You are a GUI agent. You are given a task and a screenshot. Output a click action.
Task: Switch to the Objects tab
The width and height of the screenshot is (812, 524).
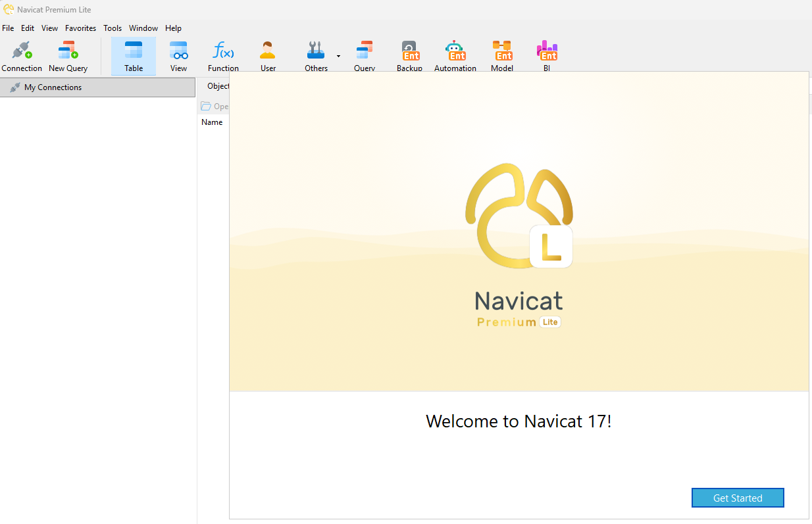pos(218,86)
